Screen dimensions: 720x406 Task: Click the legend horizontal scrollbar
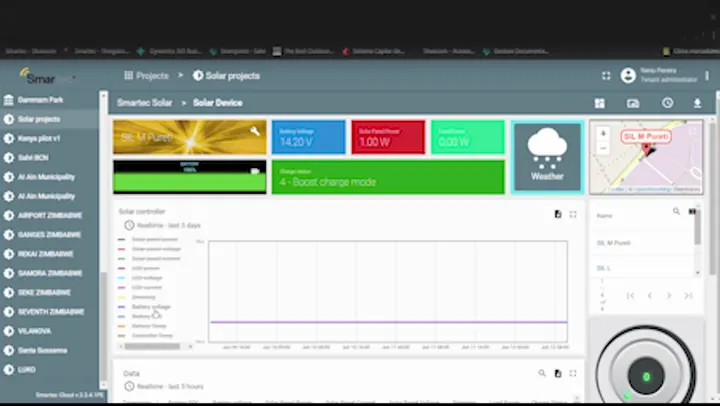(x=152, y=346)
